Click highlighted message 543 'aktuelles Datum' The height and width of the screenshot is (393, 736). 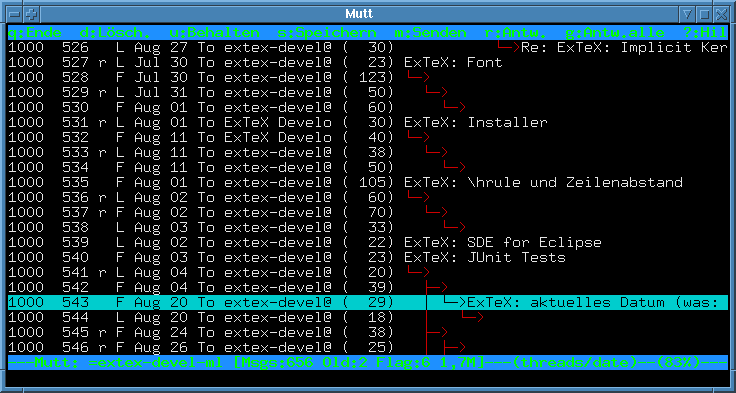pos(368,302)
